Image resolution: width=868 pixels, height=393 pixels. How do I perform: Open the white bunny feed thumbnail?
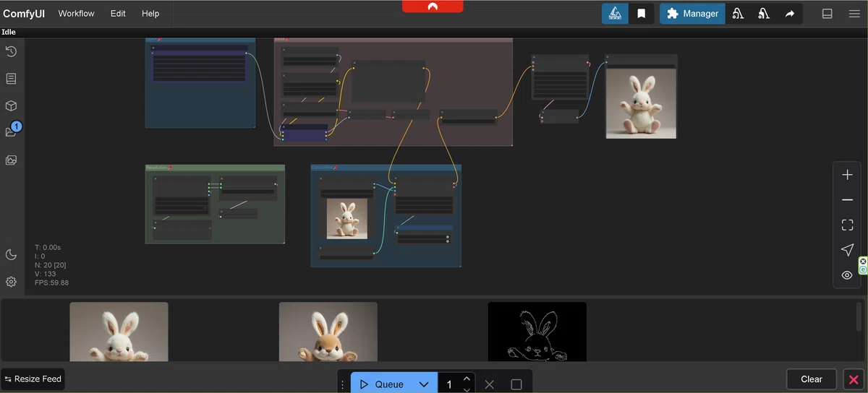(x=119, y=332)
